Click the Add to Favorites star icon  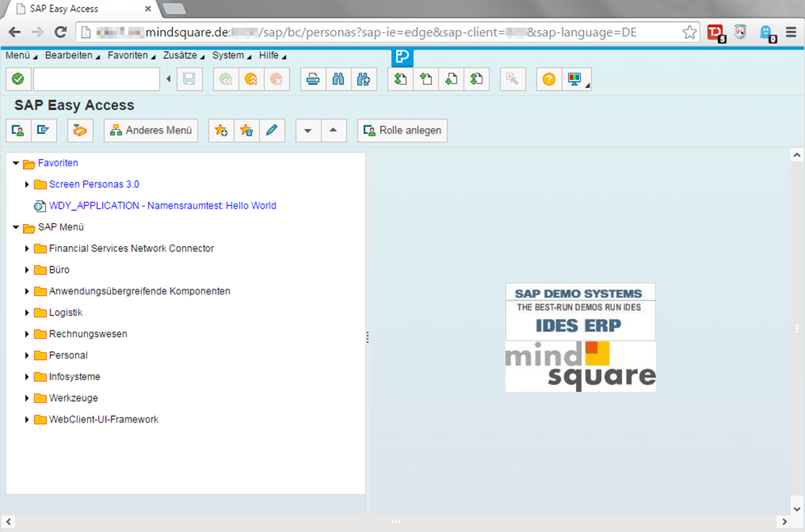221,130
